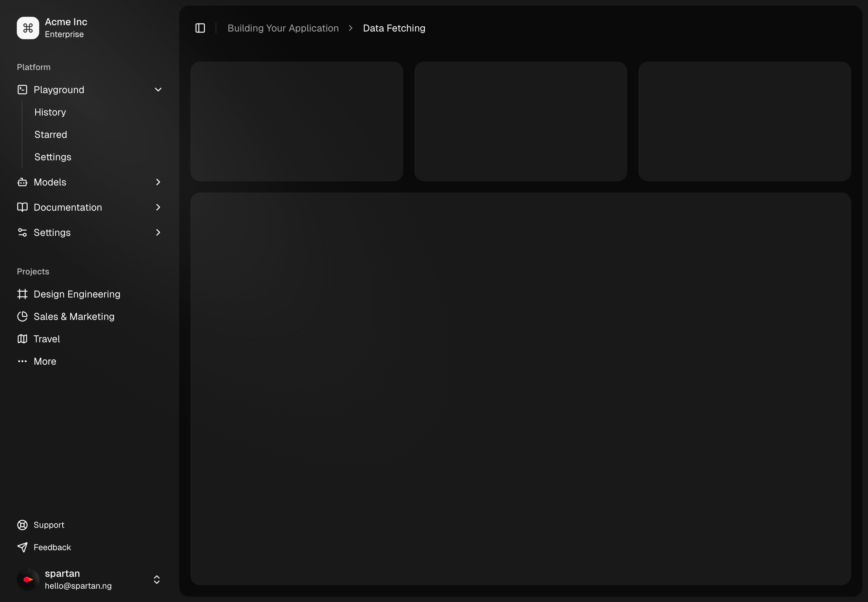The height and width of the screenshot is (602, 868).
Task: Open the History page under Playground
Action: tap(50, 112)
